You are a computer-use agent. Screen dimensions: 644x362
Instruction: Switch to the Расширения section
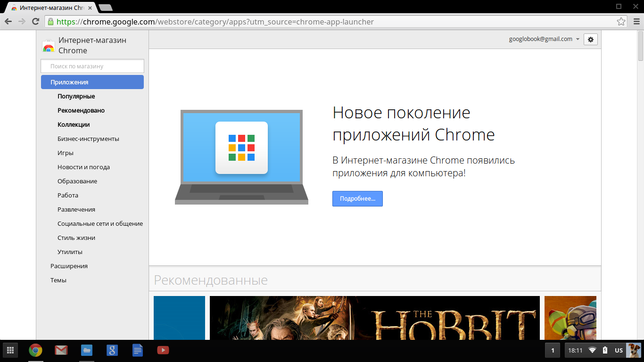click(x=69, y=266)
